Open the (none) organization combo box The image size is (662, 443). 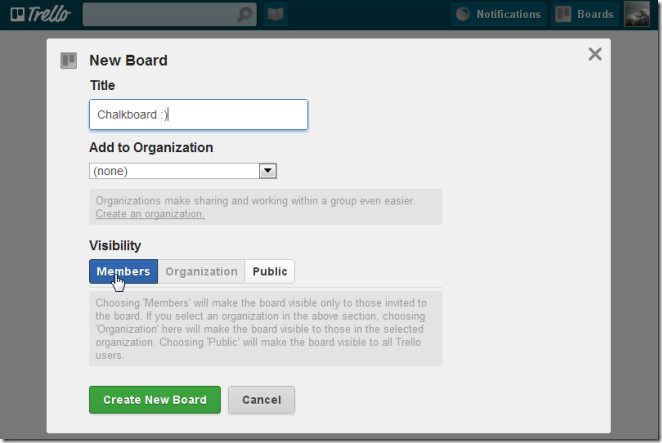[183, 171]
